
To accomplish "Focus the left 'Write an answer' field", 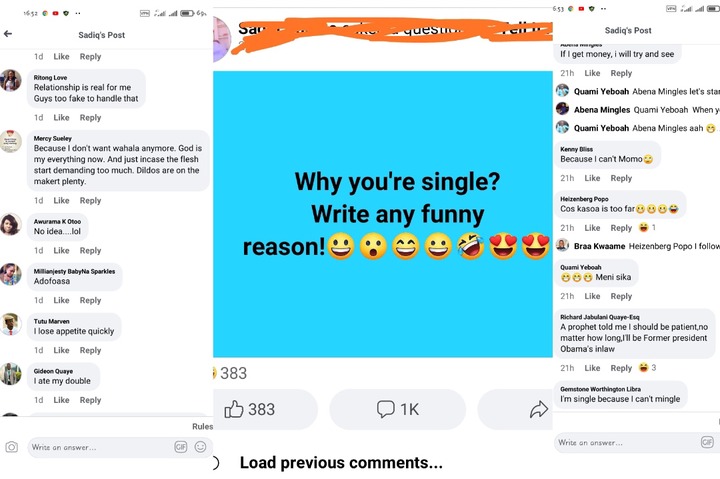I will 99,447.
